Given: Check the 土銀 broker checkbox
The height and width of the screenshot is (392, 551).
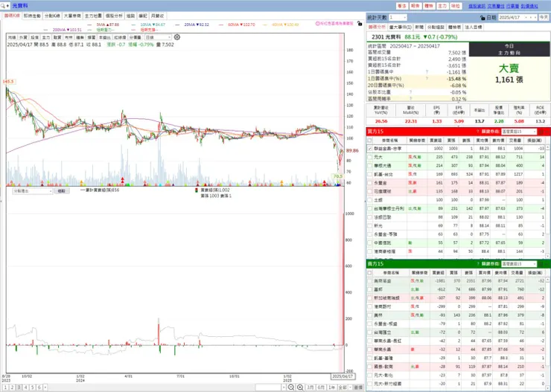Looking at the screenshot, I should (369, 200).
